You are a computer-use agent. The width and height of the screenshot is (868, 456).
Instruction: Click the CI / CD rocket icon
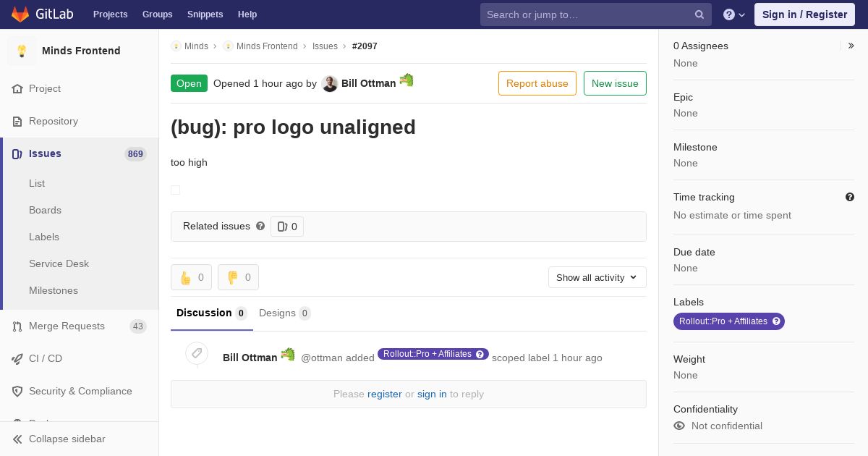17,358
